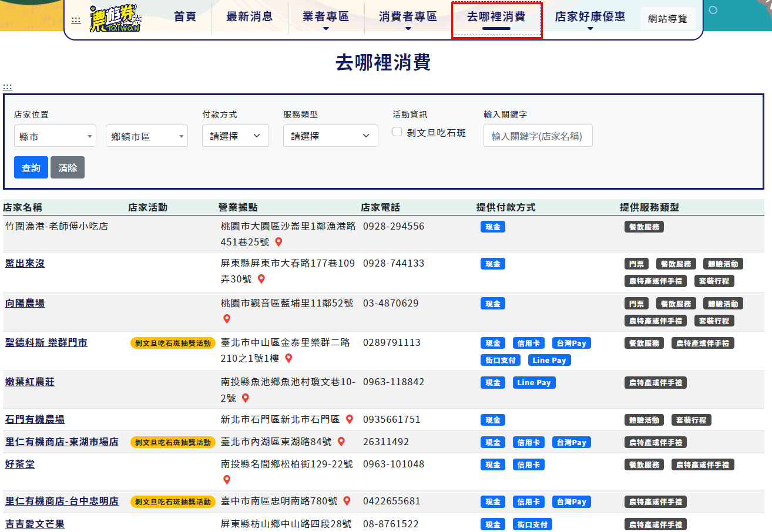772x532 pixels.
Task: Open map pin for 石門有機農場
Action: coord(350,419)
